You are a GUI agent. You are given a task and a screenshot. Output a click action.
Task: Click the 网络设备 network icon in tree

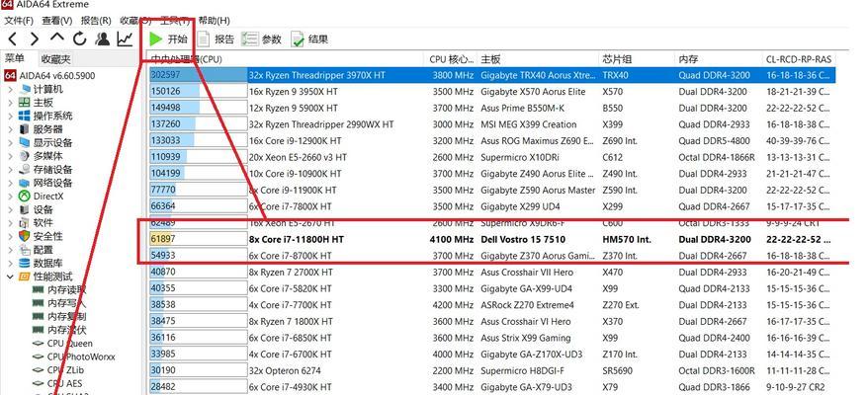click(x=25, y=183)
